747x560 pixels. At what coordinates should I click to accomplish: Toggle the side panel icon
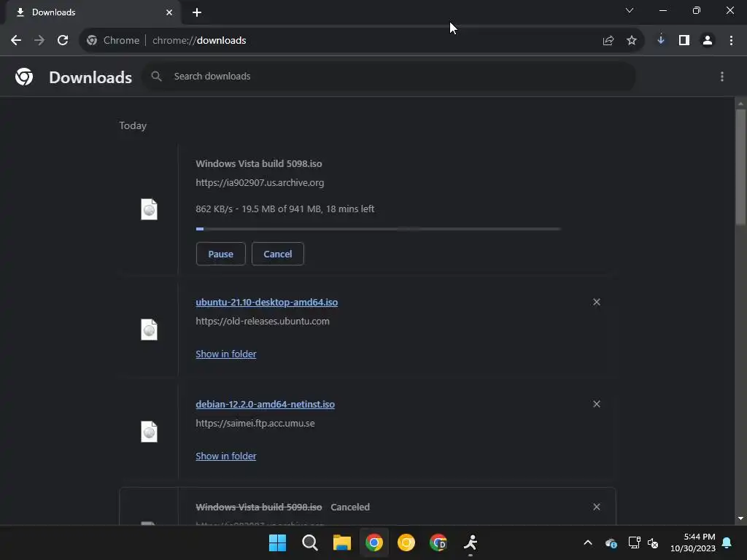684,41
